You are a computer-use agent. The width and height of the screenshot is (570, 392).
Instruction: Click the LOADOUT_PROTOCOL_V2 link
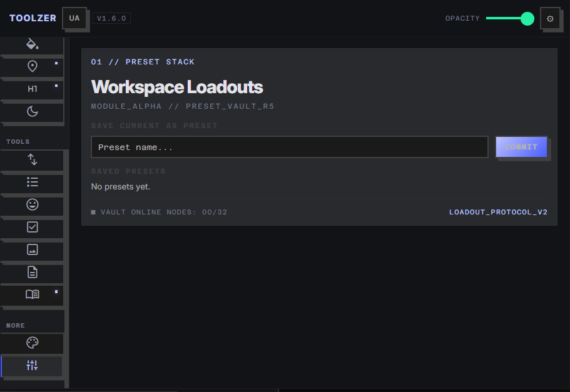(498, 212)
